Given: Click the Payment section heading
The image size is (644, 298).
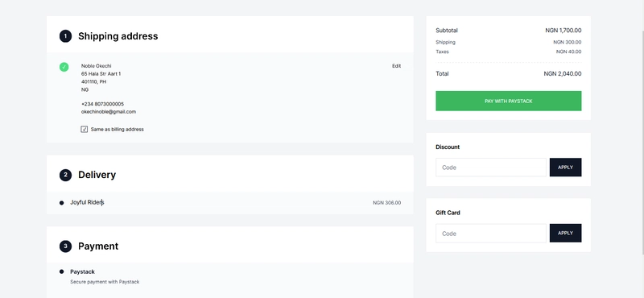Looking at the screenshot, I should 98,246.
